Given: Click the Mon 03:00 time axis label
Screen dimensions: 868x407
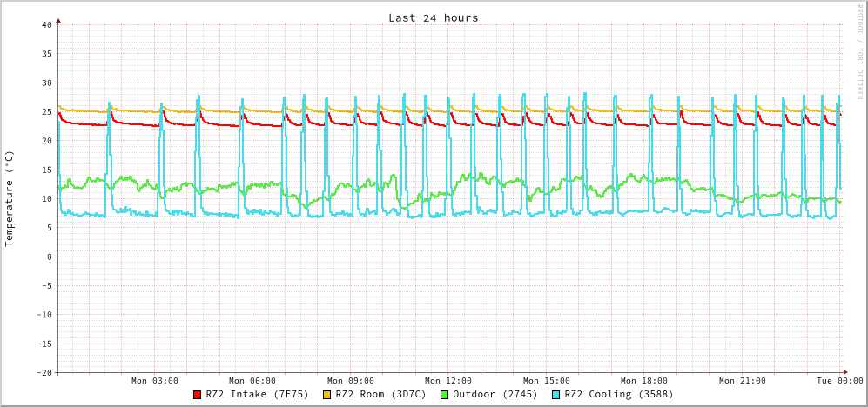Looking at the screenshot, I should 155,381.
